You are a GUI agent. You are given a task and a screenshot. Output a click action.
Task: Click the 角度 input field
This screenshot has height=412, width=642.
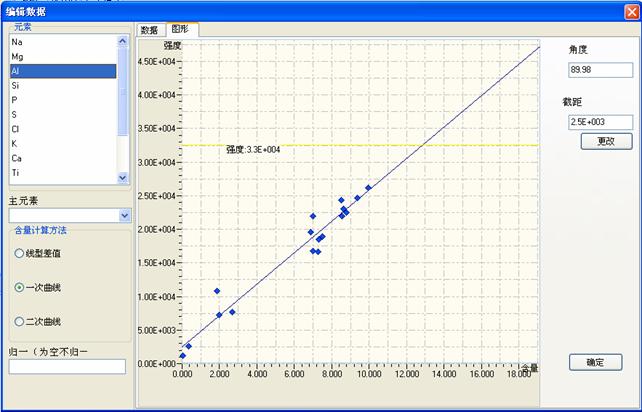598,70
